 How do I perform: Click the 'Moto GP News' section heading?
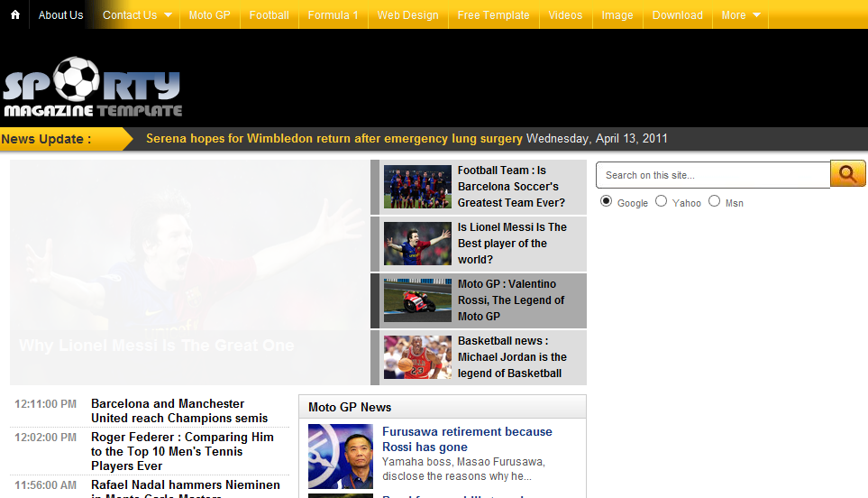pos(350,407)
